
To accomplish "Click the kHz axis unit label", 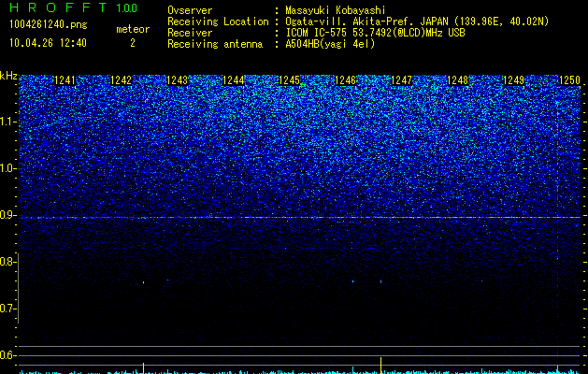I will pos(8,76).
